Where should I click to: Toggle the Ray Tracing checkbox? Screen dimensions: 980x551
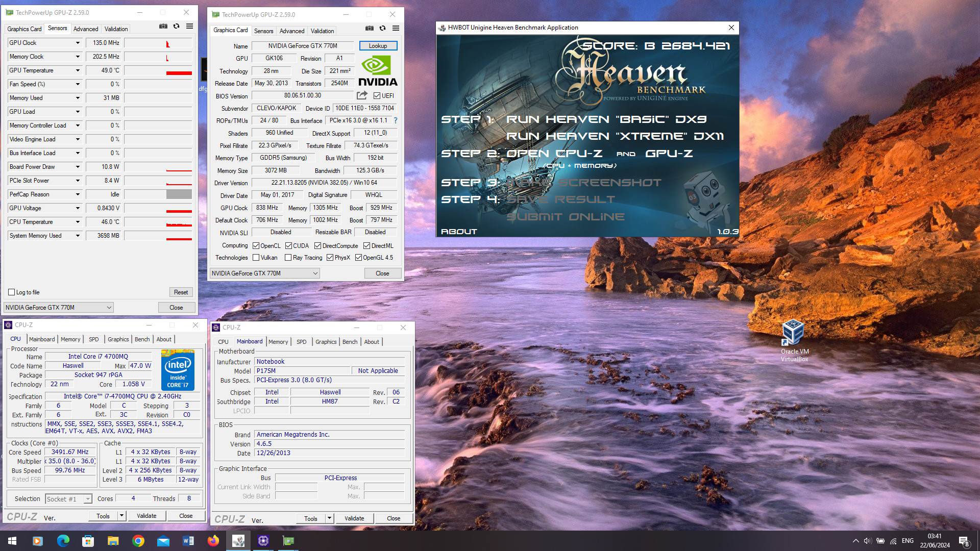288,258
